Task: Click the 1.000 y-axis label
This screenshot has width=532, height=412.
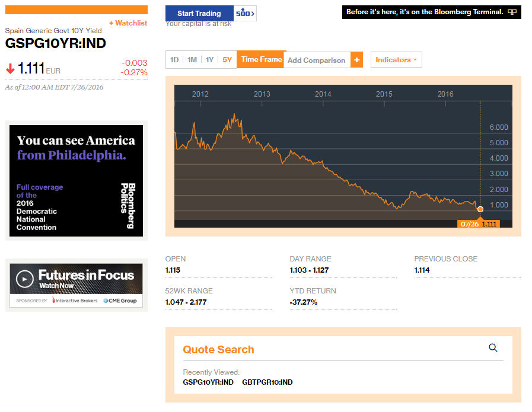Action: [499, 205]
